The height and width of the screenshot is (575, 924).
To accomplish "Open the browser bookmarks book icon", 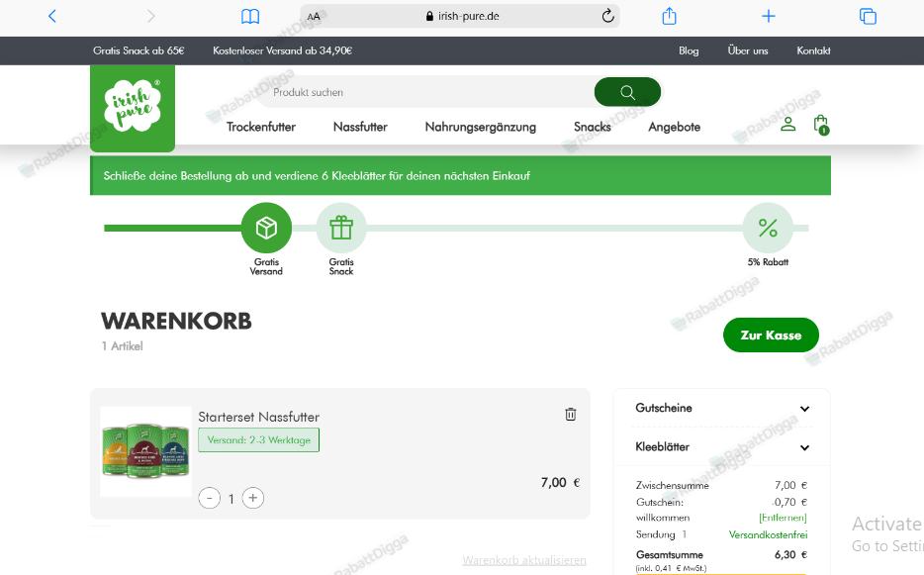I will [x=250, y=17].
